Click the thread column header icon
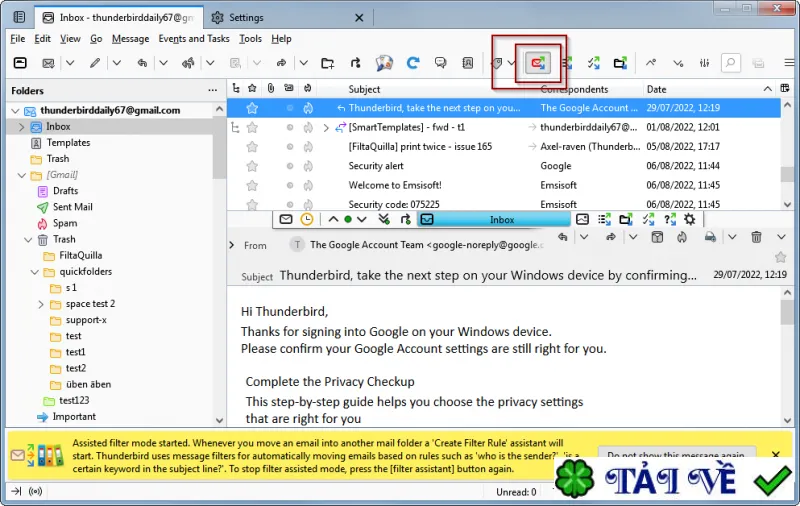Image resolution: width=800 pixels, height=506 pixels. click(236, 88)
